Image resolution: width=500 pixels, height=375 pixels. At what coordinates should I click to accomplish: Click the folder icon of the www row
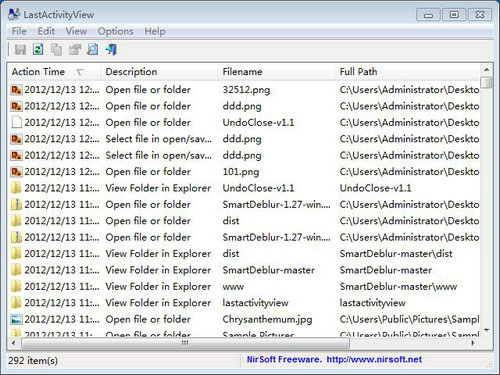16,286
